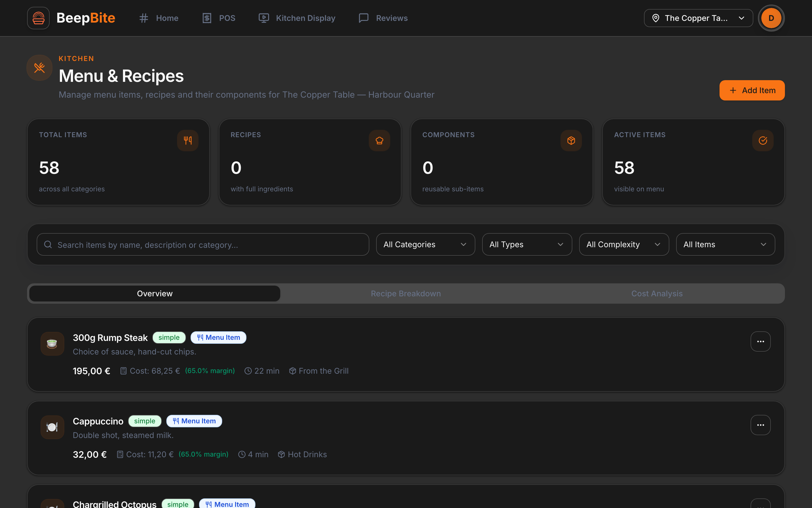Click the location pin icon

click(x=656, y=18)
